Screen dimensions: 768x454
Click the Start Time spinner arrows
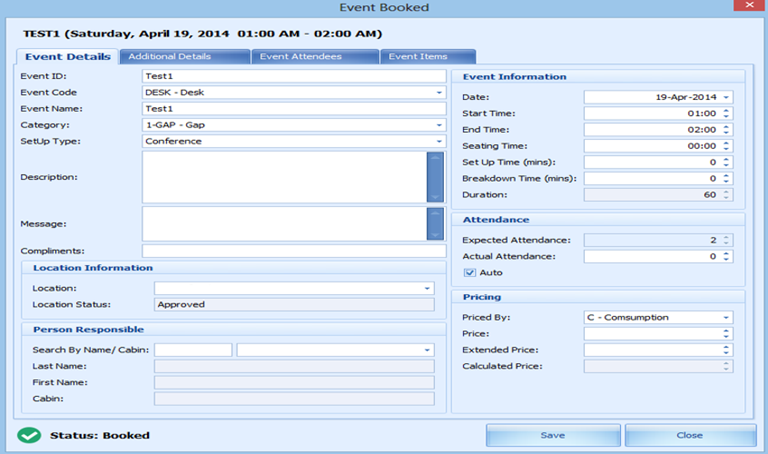pos(726,113)
